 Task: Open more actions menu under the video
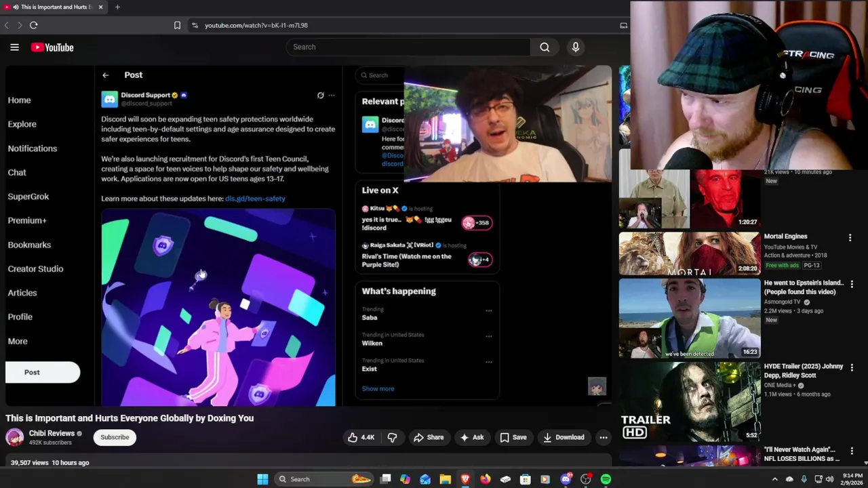pyautogui.click(x=603, y=438)
